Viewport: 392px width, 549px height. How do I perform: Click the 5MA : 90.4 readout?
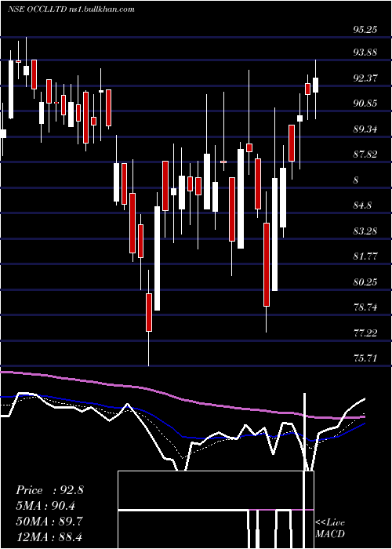tap(45, 505)
